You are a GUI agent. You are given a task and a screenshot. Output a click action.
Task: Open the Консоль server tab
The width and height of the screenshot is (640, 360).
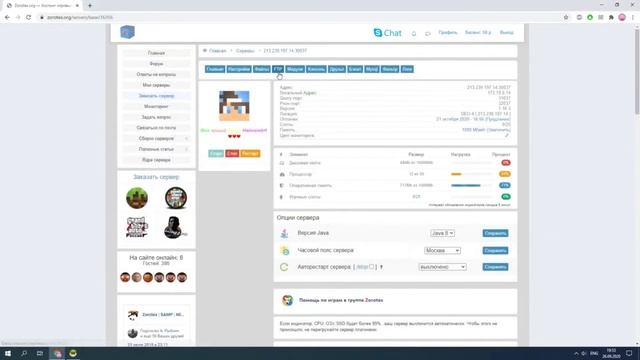(x=316, y=69)
